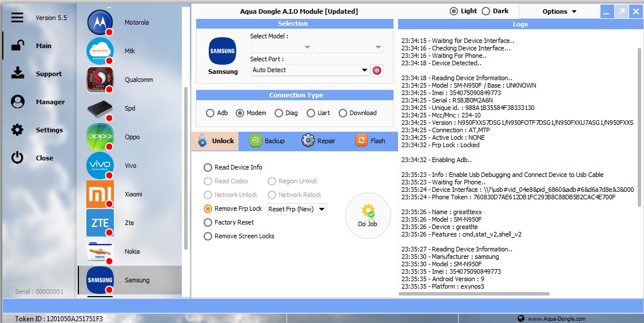Click the globe icon in status bar

[x=521, y=318]
